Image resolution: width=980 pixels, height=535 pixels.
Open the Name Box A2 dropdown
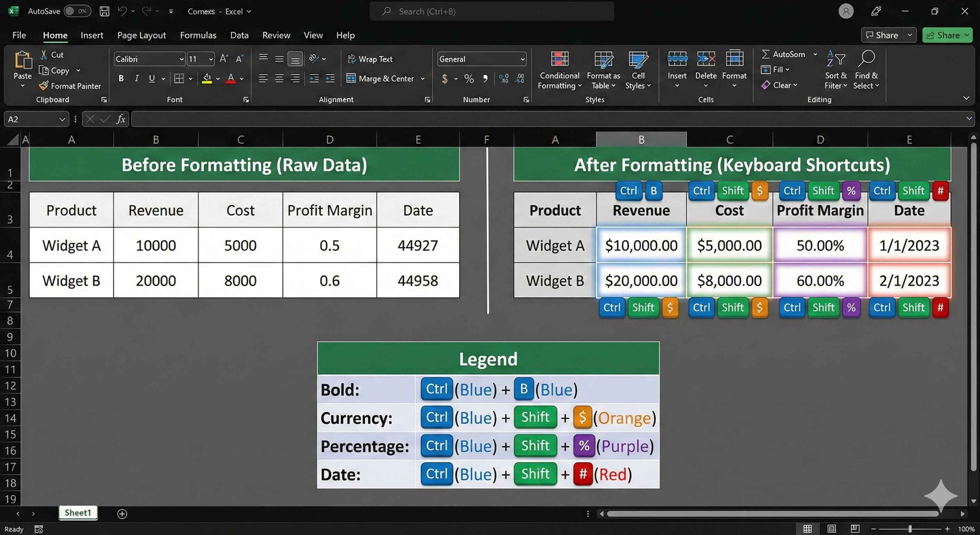click(x=62, y=119)
